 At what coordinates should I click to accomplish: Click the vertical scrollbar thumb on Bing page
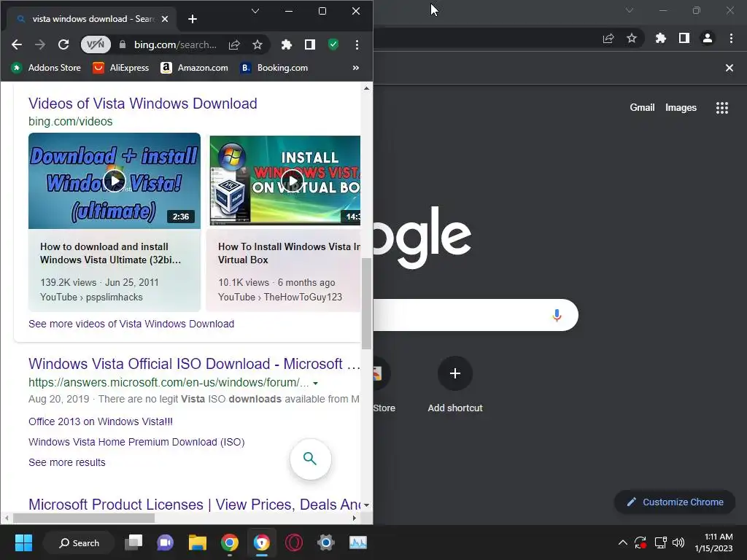pyautogui.click(x=366, y=304)
